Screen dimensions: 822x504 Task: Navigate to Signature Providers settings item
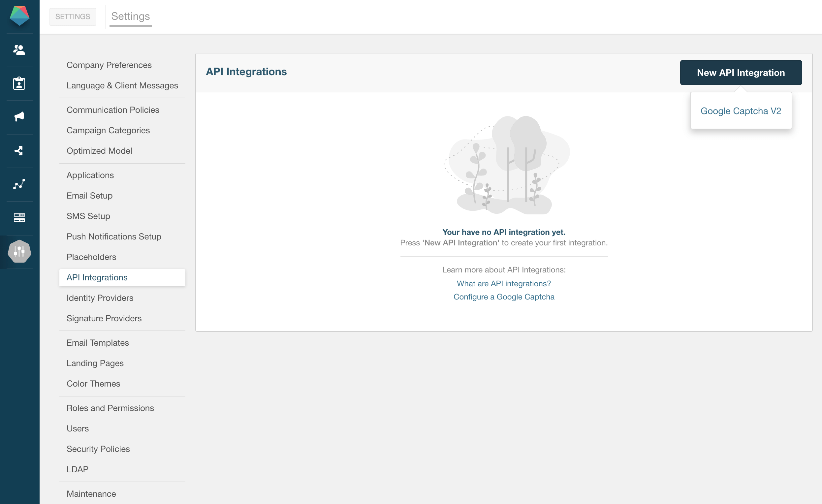tap(104, 318)
